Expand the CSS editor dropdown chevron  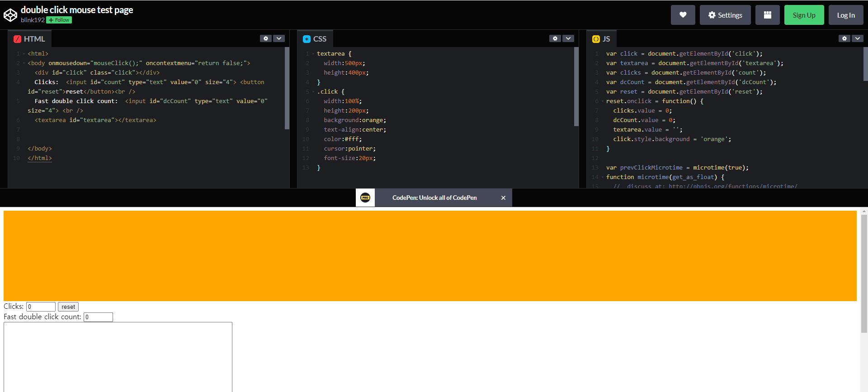tap(568, 38)
